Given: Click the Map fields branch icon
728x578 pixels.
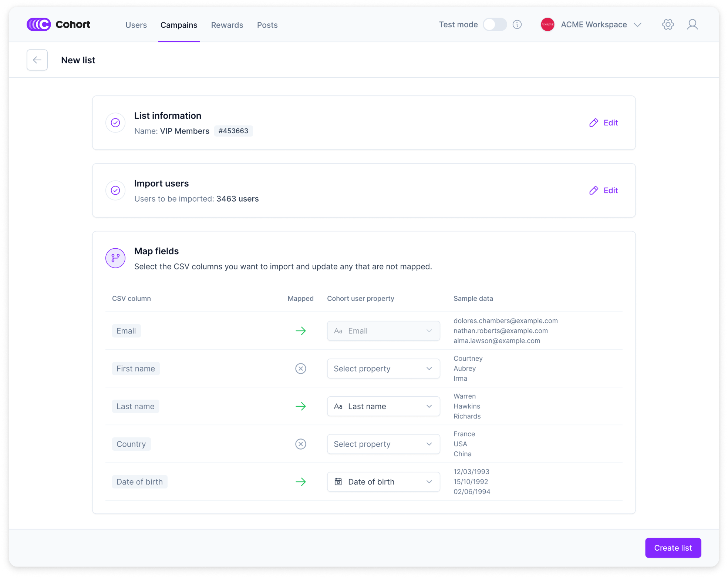Looking at the screenshot, I should [x=115, y=258].
